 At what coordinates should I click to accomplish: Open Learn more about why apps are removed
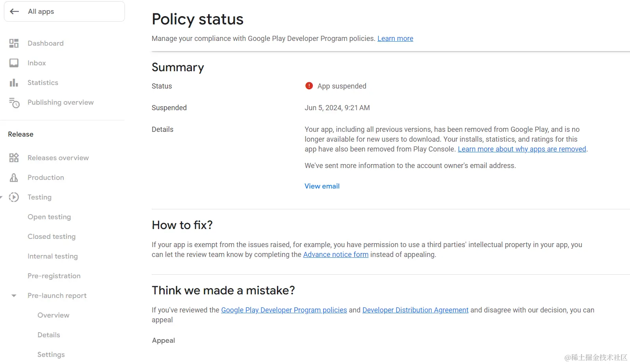[x=522, y=149]
